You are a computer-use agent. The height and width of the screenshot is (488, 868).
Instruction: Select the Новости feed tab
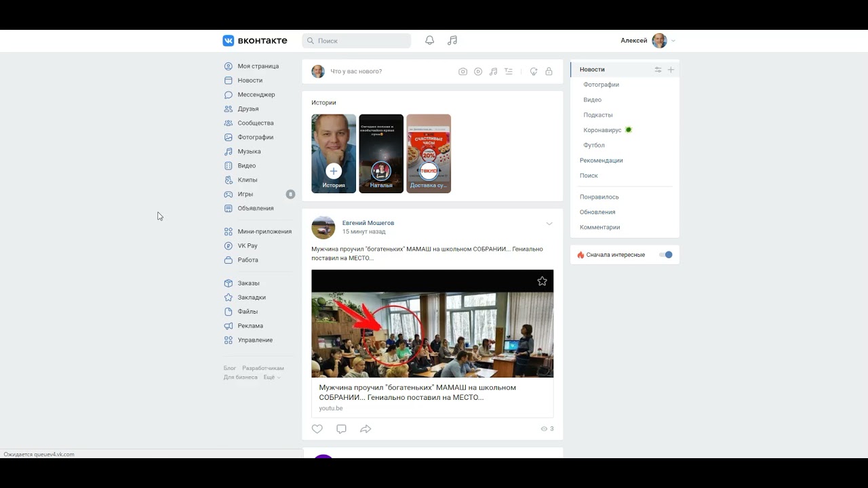point(592,70)
